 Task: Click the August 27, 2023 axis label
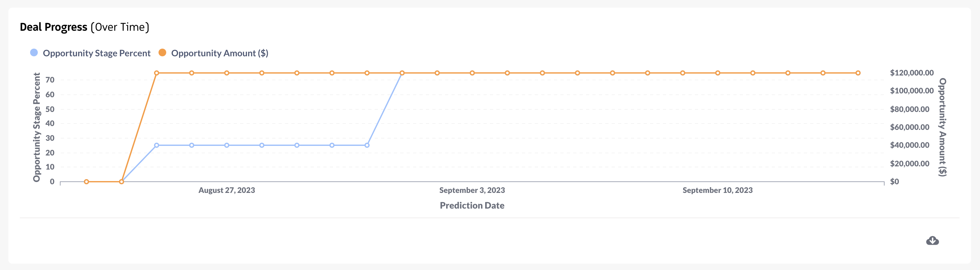[227, 190]
